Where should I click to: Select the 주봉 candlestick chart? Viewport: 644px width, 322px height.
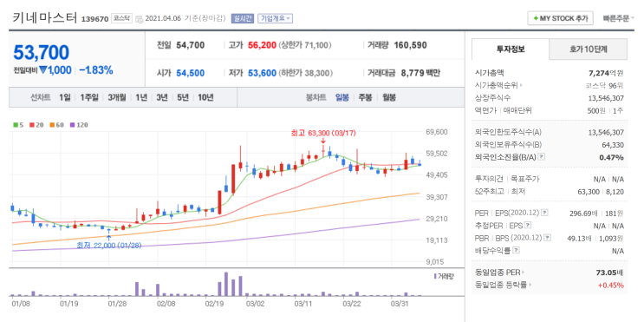pyautogui.click(x=365, y=98)
